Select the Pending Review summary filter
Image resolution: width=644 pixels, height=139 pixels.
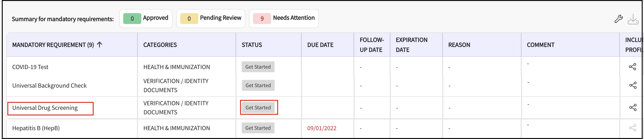click(211, 19)
